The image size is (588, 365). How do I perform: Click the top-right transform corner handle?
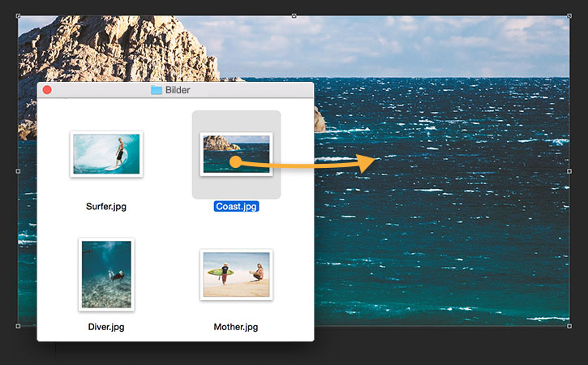(569, 15)
